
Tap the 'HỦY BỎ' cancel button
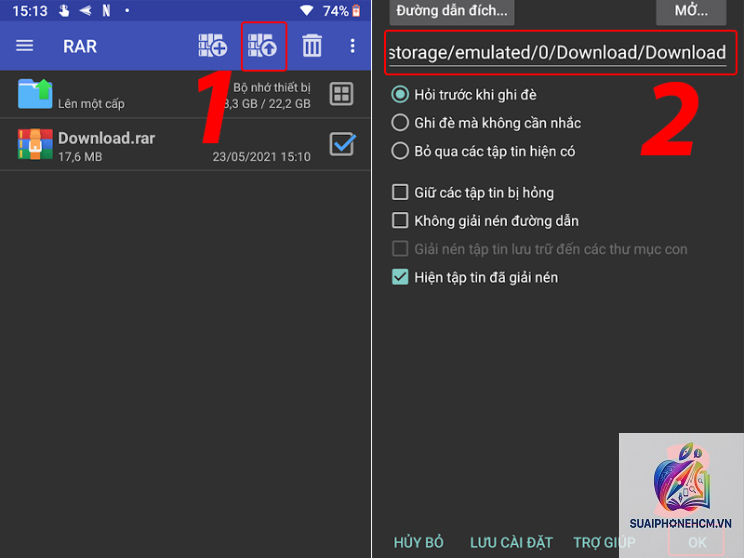[x=418, y=542]
